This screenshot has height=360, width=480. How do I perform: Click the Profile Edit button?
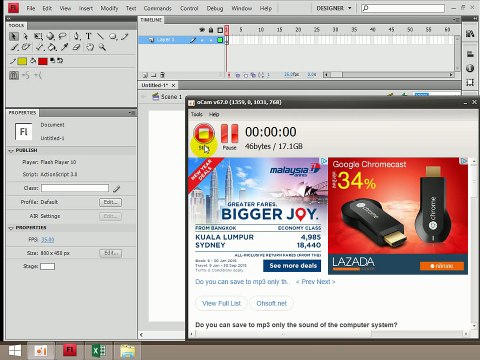coord(110,202)
